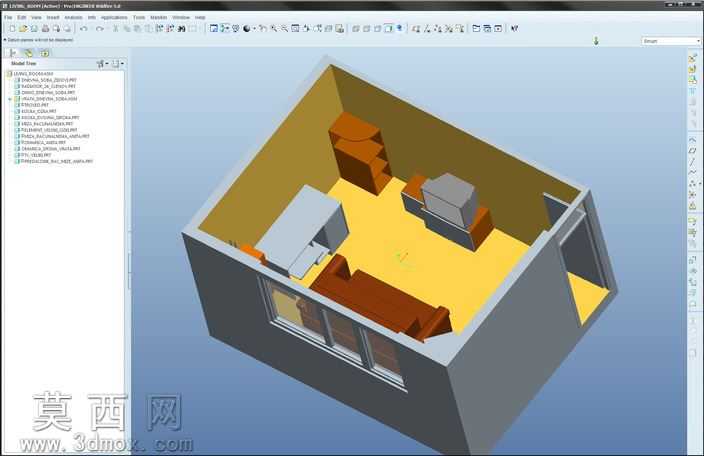Expand VRATA_DNEVNA_SOBA.ASM subassembly node
The image size is (704, 456).
pyautogui.click(x=10, y=99)
